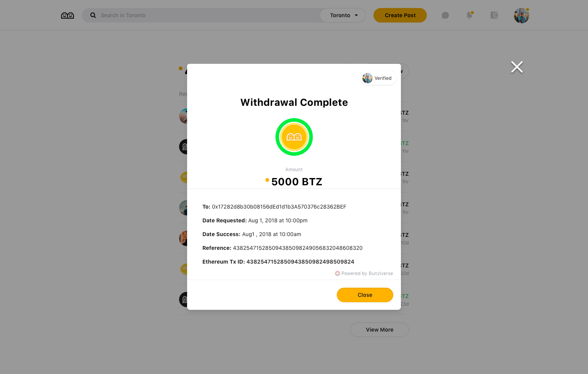Click the search magnifier icon

[x=93, y=15]
